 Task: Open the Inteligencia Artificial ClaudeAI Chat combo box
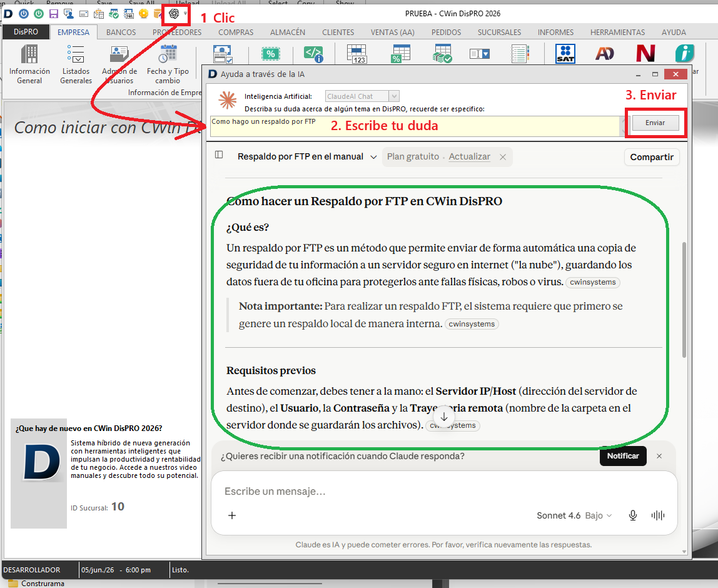[362, 96]
